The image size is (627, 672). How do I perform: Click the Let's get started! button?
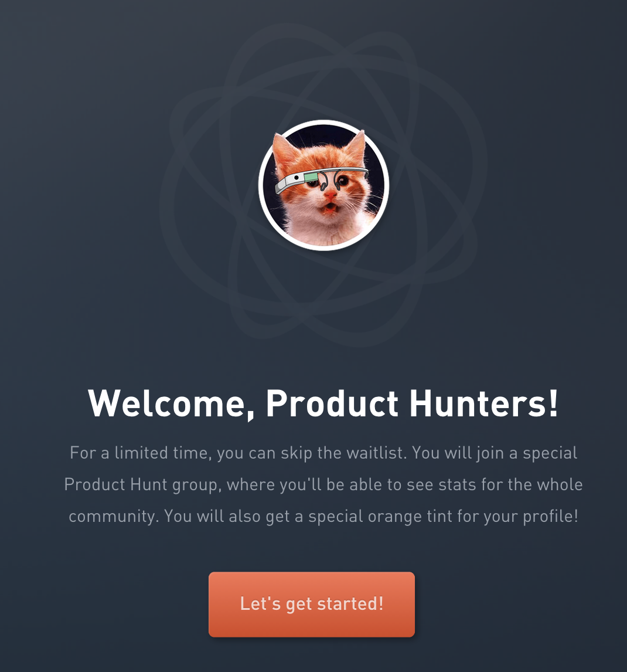(x=311, y=605)
